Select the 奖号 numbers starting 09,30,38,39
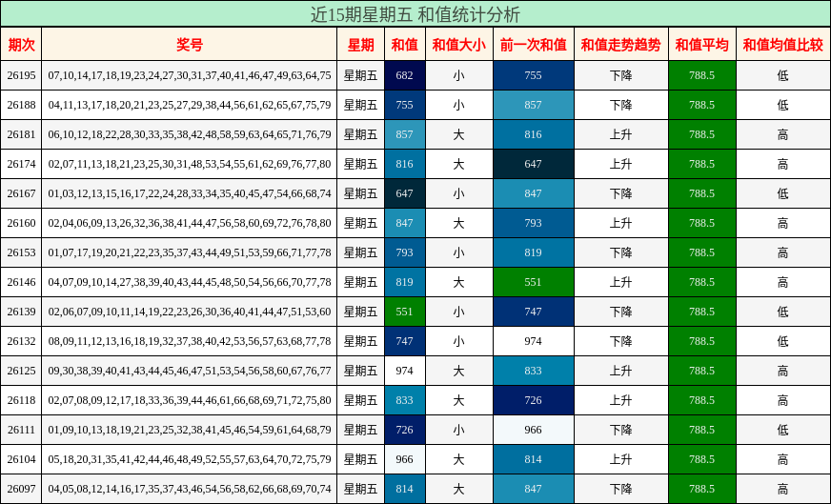Screen dimensions: 831x504 190,371
